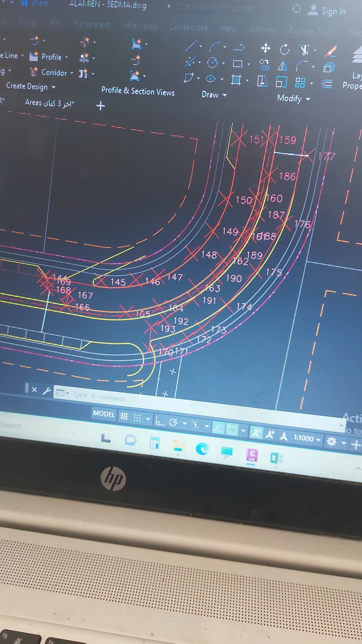This screenshot has height=644, width=362.
Task: Select the Mirror tool
Action: click(282, 66)
